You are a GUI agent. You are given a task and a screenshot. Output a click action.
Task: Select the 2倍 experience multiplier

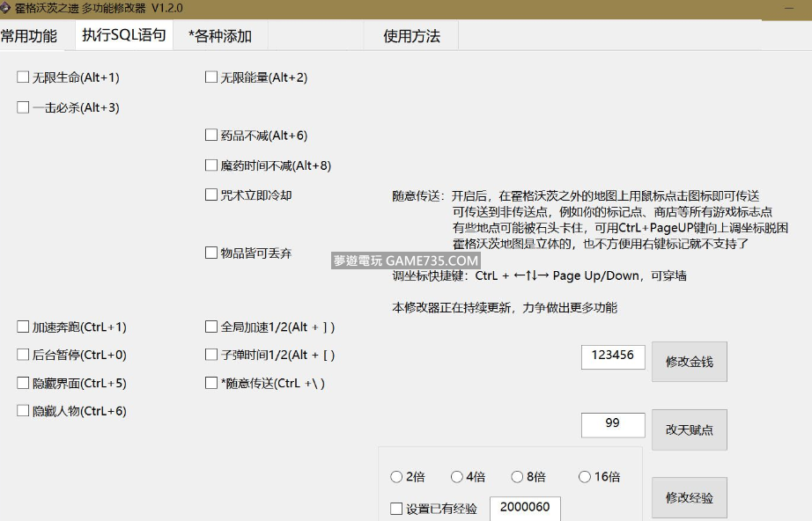tap(396, 477)
